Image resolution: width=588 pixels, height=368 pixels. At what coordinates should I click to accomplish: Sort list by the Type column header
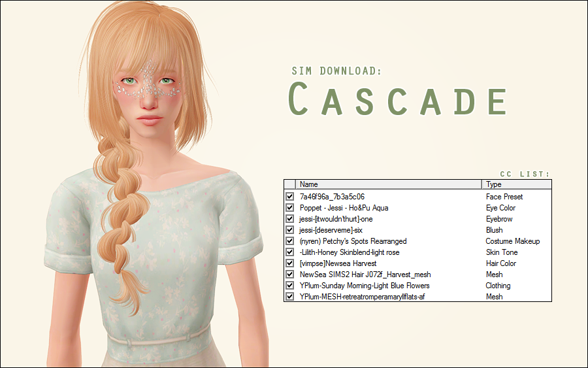pos(516,184)
